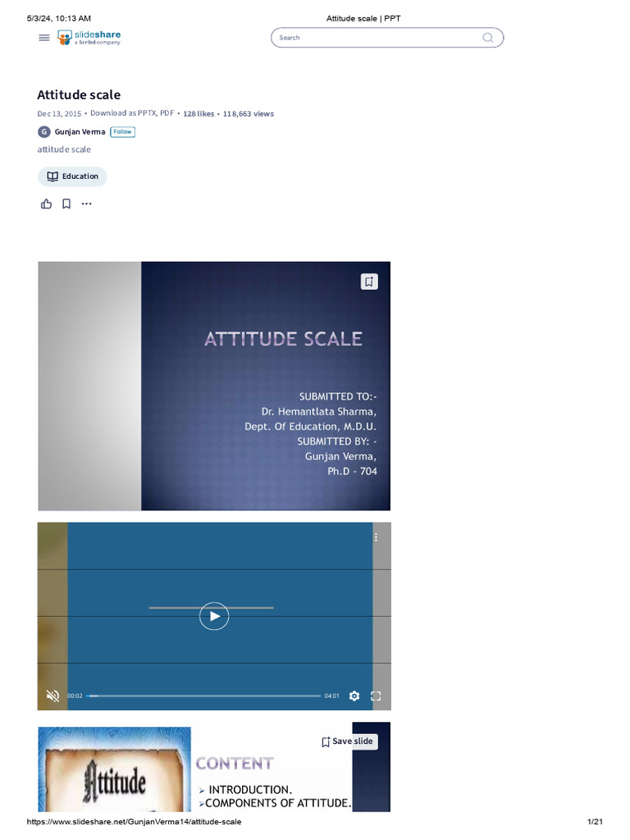The width and height of the screenshot is (630, 840).
Task: Click the Dec 13, 2015 date
Action: [59, 114]
